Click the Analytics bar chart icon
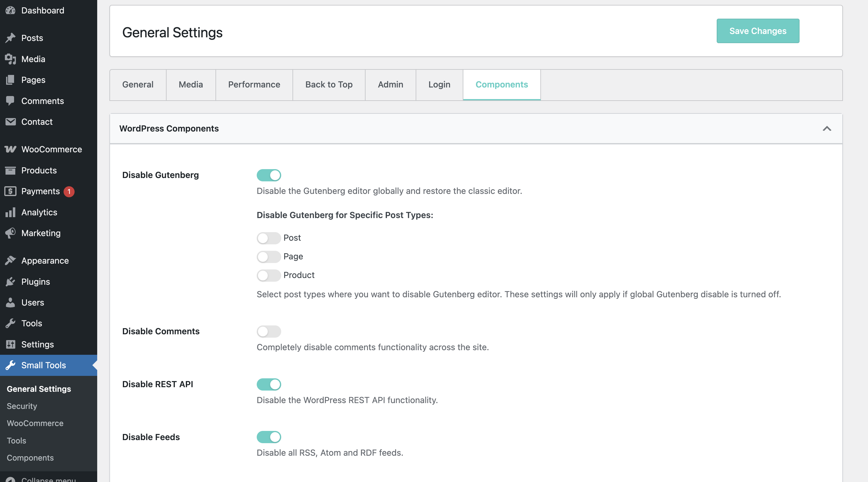Screen dimensions: 868x482 [10, 212]
